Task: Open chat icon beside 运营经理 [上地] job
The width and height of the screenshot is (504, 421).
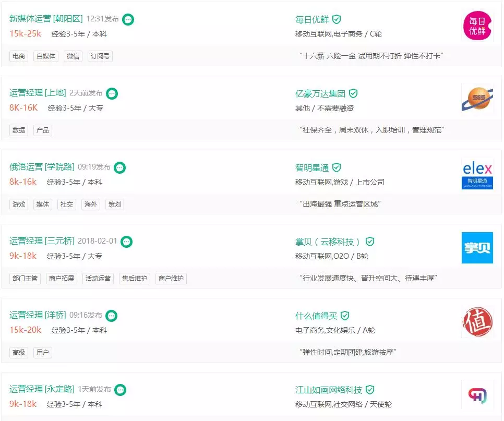Action: [x=112, y=93]
